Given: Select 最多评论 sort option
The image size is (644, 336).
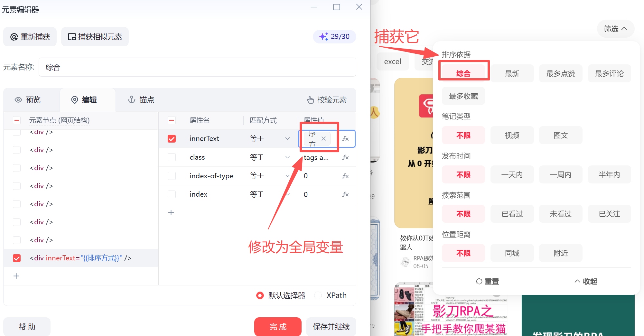Looking at the screenshot, I should pyautogui.click(x=610, y=73).
